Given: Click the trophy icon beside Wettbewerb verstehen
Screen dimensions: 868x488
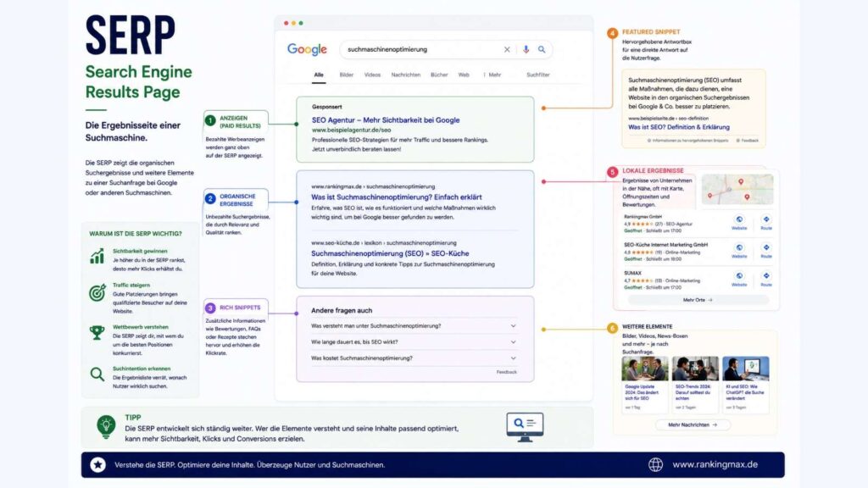Looking at the screenshot, I should click(97, 332).
